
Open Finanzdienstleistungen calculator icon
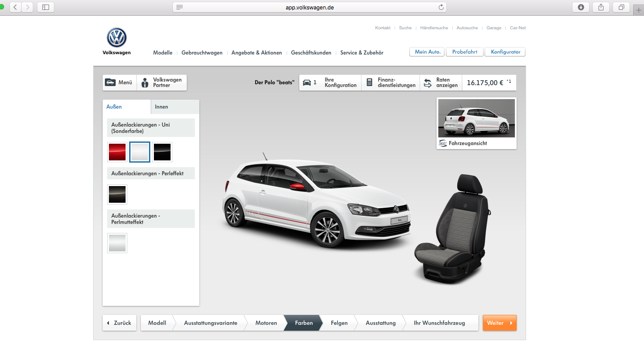point(369,82)
